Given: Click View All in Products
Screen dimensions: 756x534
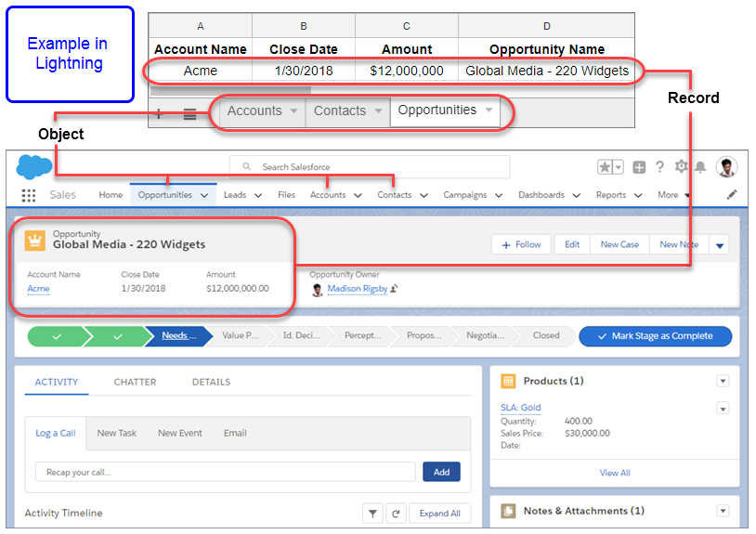Looking at the screenshot, I should [615, 474].
